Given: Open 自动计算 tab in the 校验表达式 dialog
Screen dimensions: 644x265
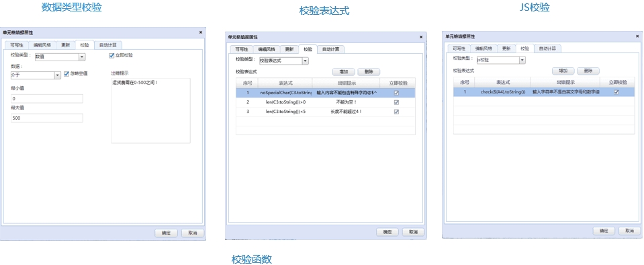Looking at the screenshot, I should [330, 49].
